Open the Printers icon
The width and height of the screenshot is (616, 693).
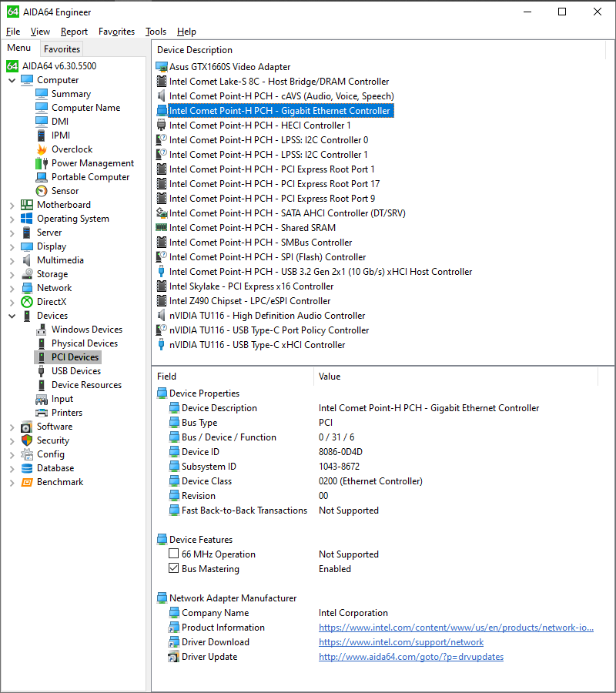click(42, 413)
